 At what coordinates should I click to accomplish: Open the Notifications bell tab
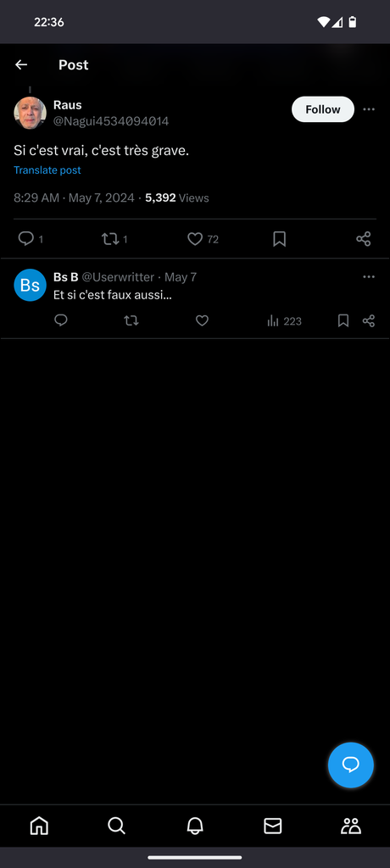[x=195, y=826]
